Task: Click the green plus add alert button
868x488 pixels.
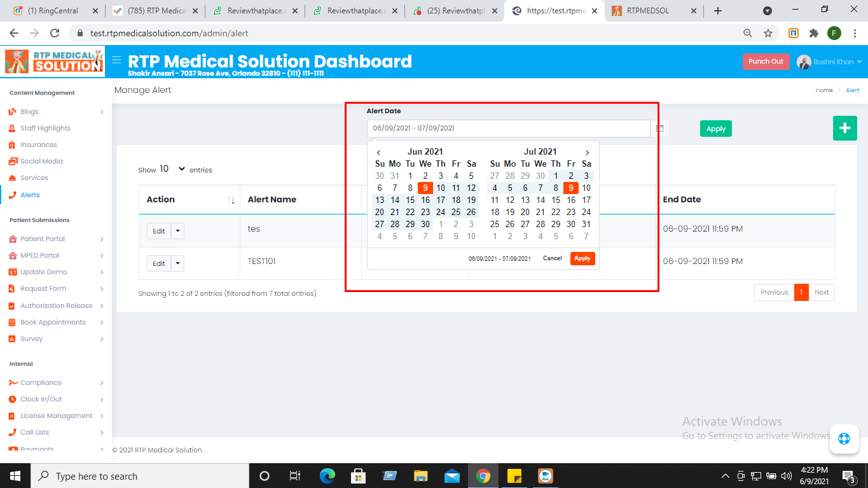Action: point(844,128)
